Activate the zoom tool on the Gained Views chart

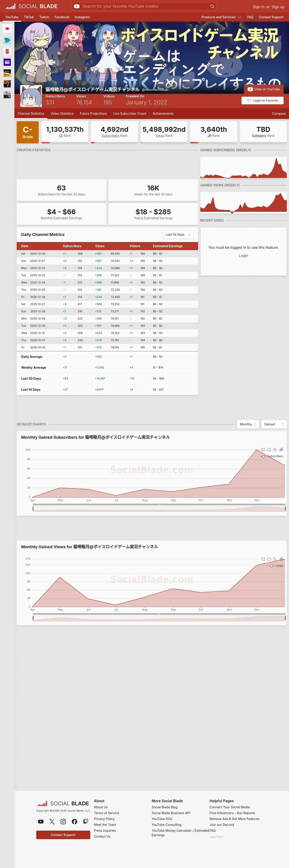[263, 559]
